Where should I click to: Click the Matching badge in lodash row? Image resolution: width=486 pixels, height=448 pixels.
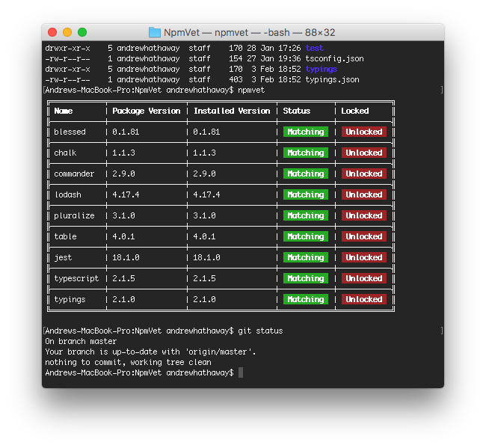pos(306,194)
